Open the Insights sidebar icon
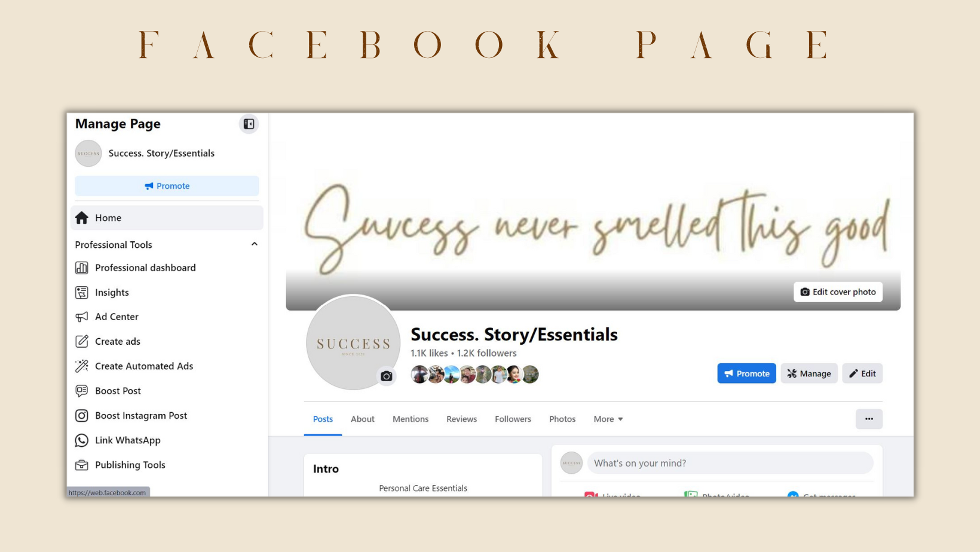 pos(82,292)
